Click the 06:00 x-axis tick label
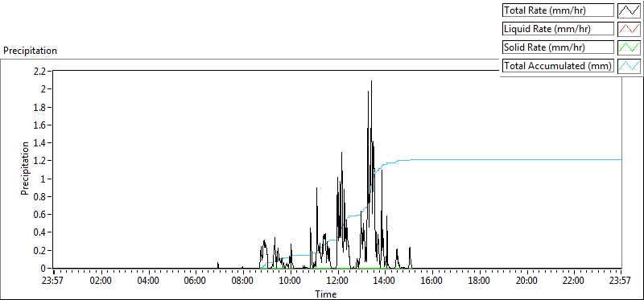Viewport: 644px width, 300px height. pyautogui.click(x=196, y=282)
